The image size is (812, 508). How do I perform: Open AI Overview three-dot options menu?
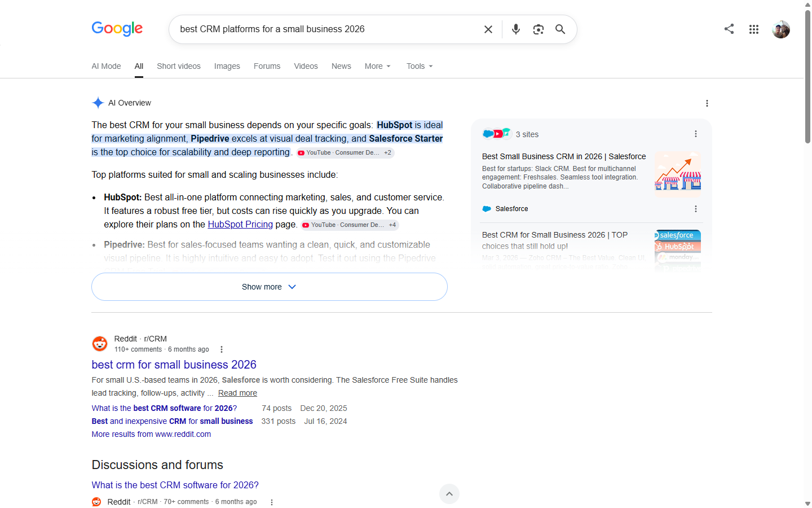(x=707, y=103)
